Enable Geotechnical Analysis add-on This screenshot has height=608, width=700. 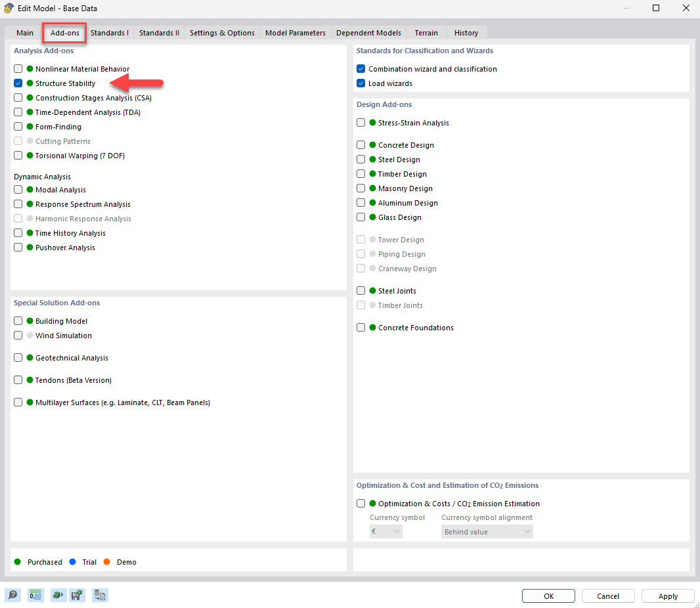coord(18,358)
